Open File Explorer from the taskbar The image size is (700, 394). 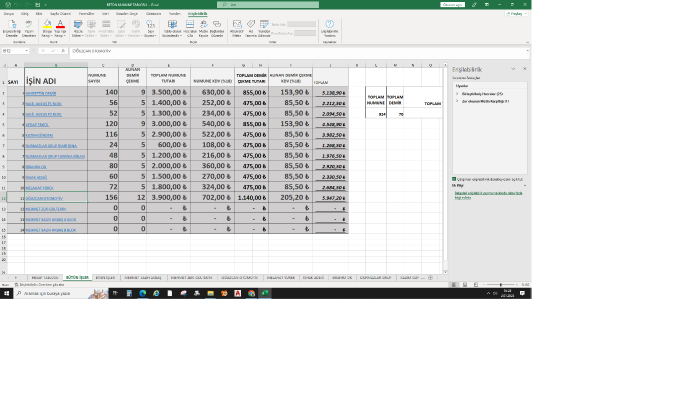pos(210,293)
